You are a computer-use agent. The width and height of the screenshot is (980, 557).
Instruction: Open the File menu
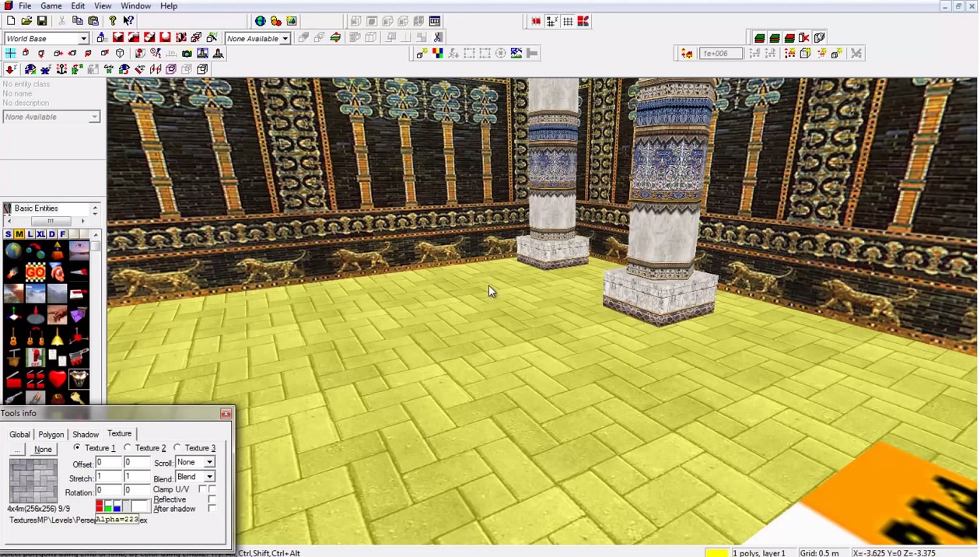pos(25,6)
